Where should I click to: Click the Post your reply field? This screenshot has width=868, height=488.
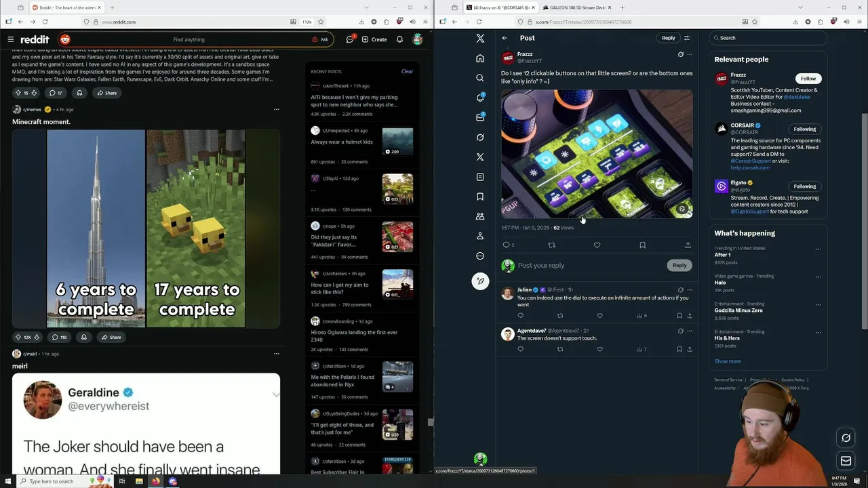590,266
